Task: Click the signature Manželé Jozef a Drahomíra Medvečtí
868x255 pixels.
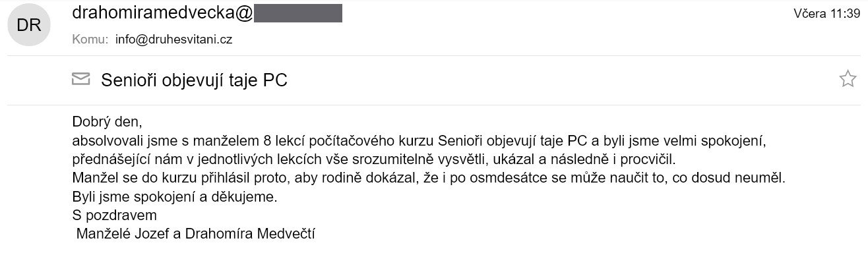Action: 197,233
